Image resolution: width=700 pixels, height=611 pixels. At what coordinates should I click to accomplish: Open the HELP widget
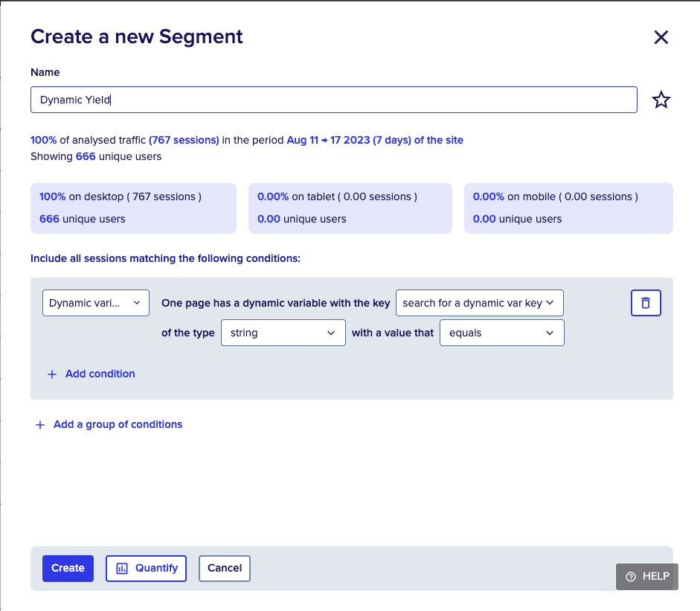point(647,577)
